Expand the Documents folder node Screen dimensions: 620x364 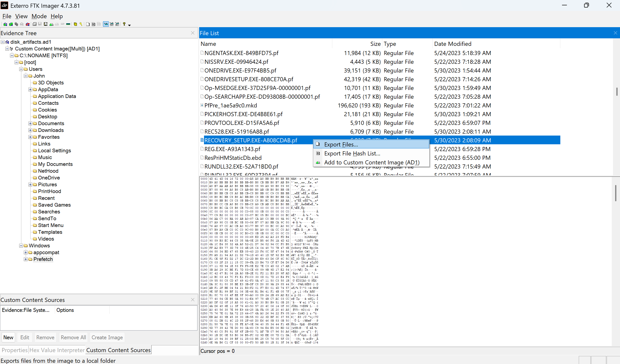[31, 123]
